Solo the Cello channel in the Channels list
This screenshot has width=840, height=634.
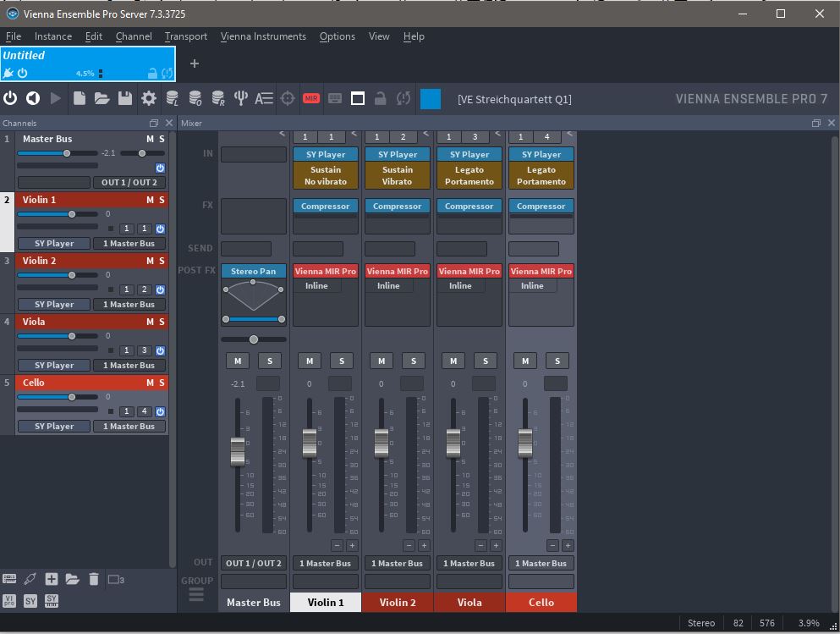162,383
